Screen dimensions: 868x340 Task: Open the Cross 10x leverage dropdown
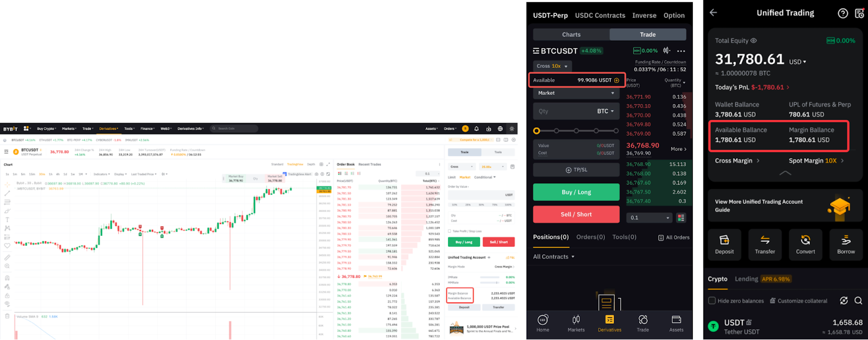point(552,66)
